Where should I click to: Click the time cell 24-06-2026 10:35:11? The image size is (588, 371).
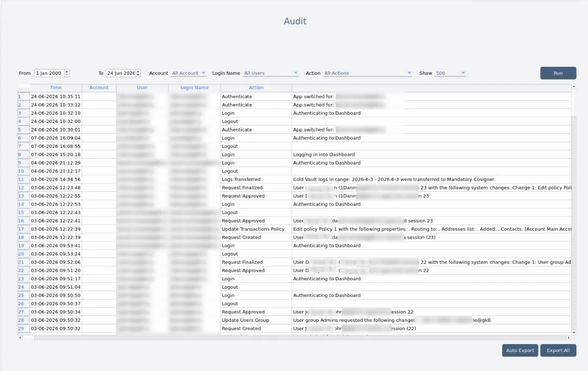point(56,96)
